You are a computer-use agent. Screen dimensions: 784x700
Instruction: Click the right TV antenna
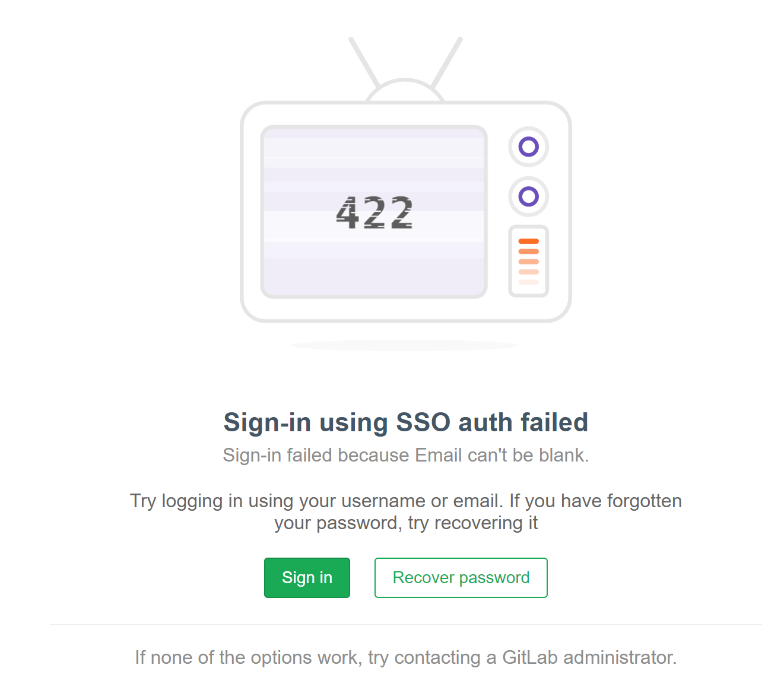[447, 63]
